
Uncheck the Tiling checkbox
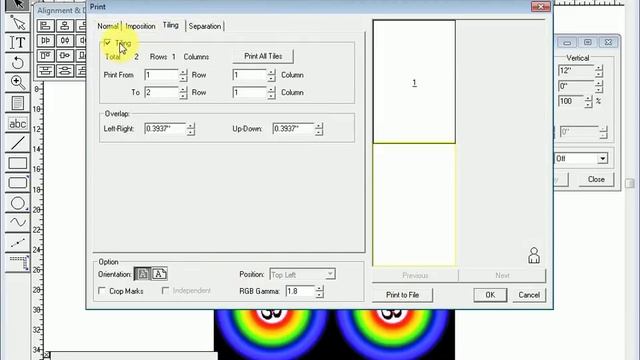(107, 42)
